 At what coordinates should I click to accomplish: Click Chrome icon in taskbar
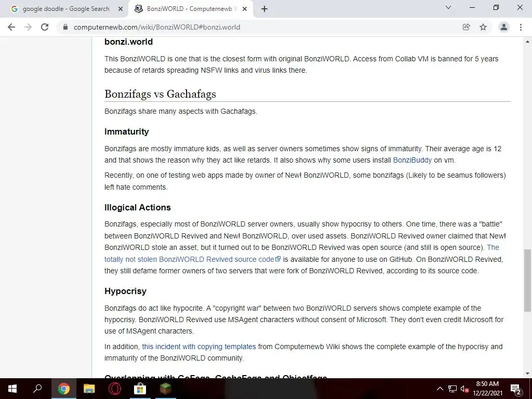[63, 389]
